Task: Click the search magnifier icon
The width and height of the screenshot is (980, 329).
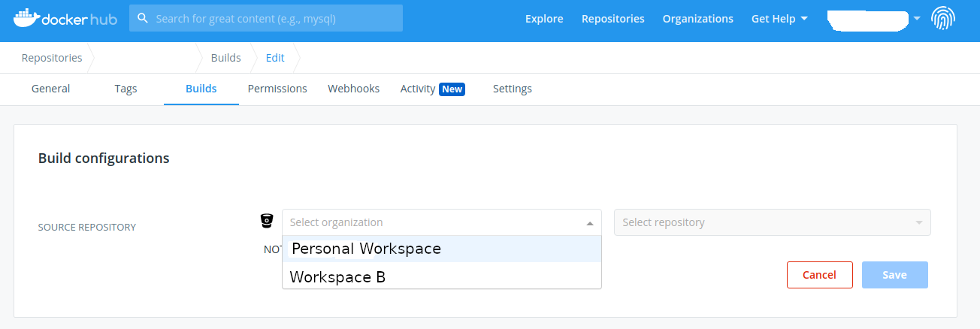Action: click(143, 18)
